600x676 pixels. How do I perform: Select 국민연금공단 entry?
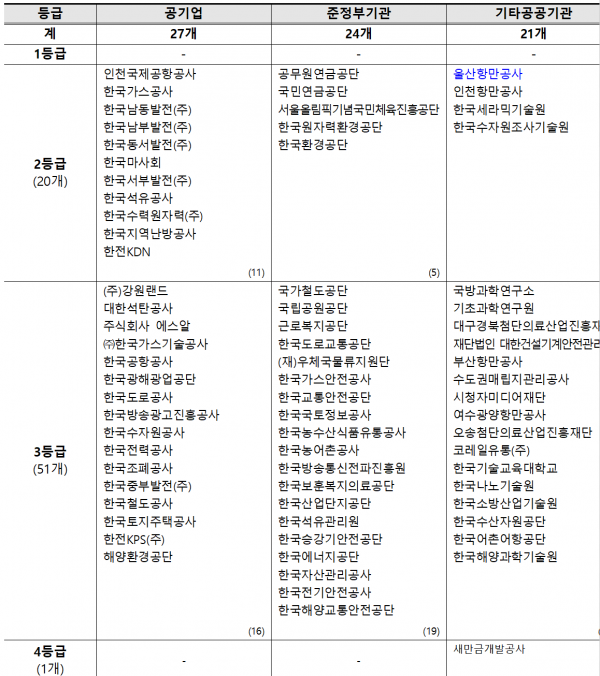point(313,91)
